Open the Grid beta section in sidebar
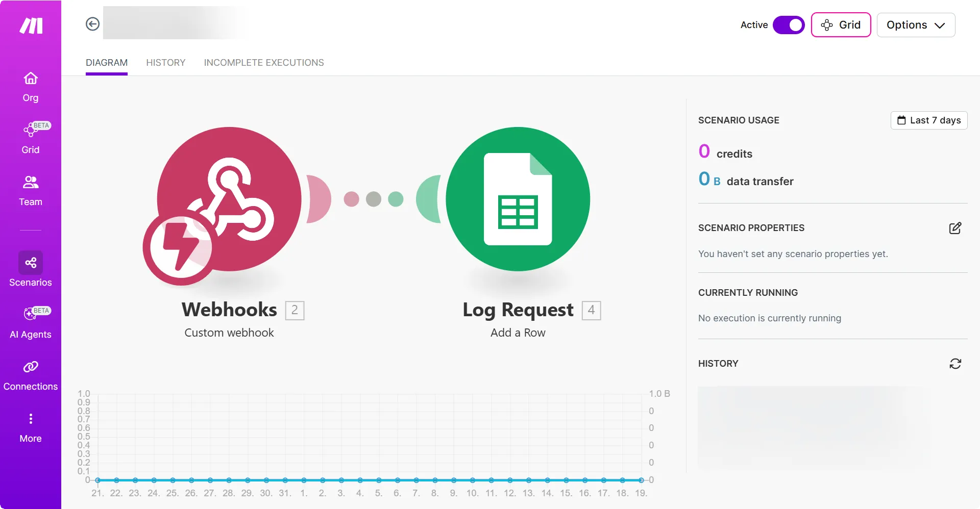The width and height of the screenshot is (980, 509). click(31, 138)
